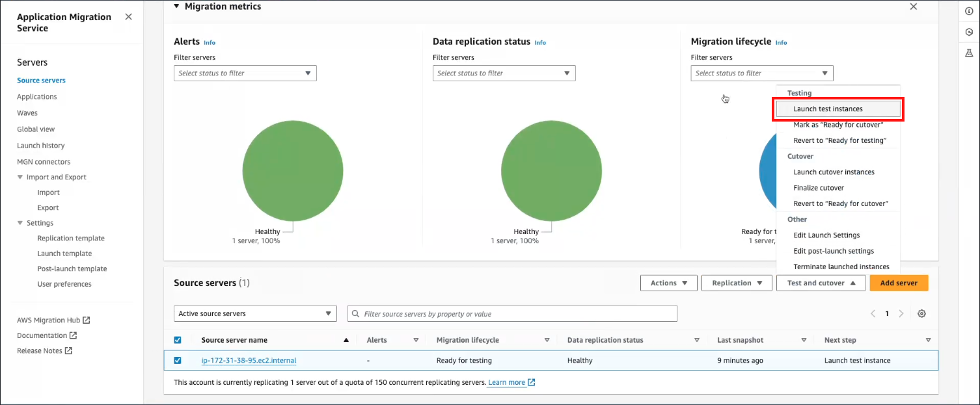The image size is (980, 405).
Task: Collapse Import and Export tree section
Action: [20, 177]
